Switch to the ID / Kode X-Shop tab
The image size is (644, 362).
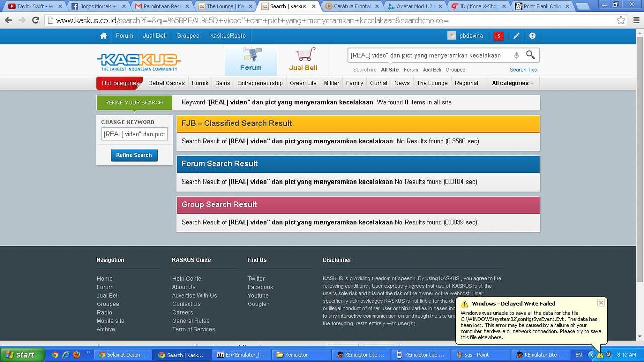click(478, 6)
